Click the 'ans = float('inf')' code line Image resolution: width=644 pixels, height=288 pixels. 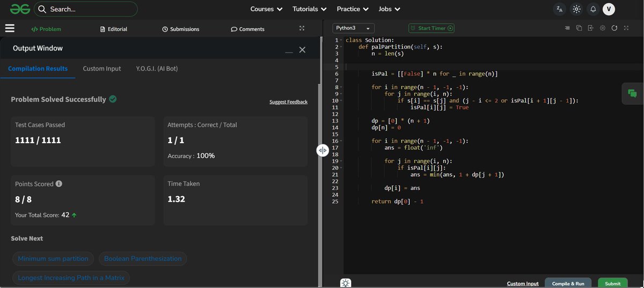pyautogui.click(x=414, y=147)
